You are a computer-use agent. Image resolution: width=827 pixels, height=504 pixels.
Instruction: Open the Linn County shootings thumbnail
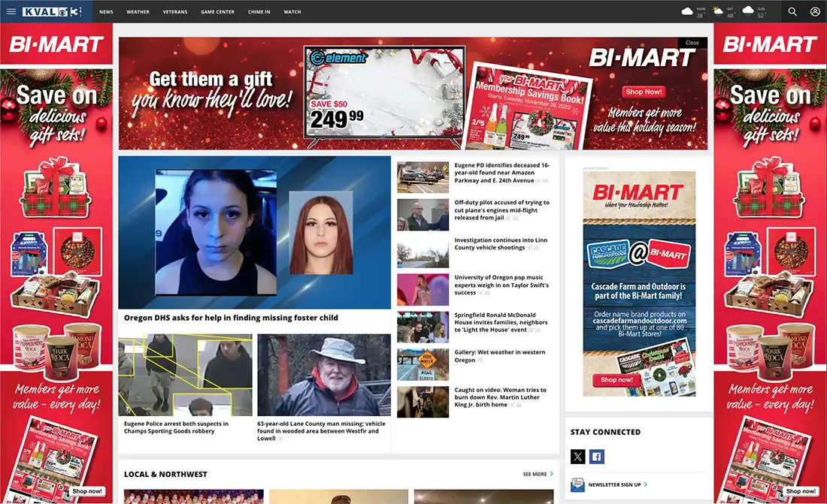[x=423, y=252]
